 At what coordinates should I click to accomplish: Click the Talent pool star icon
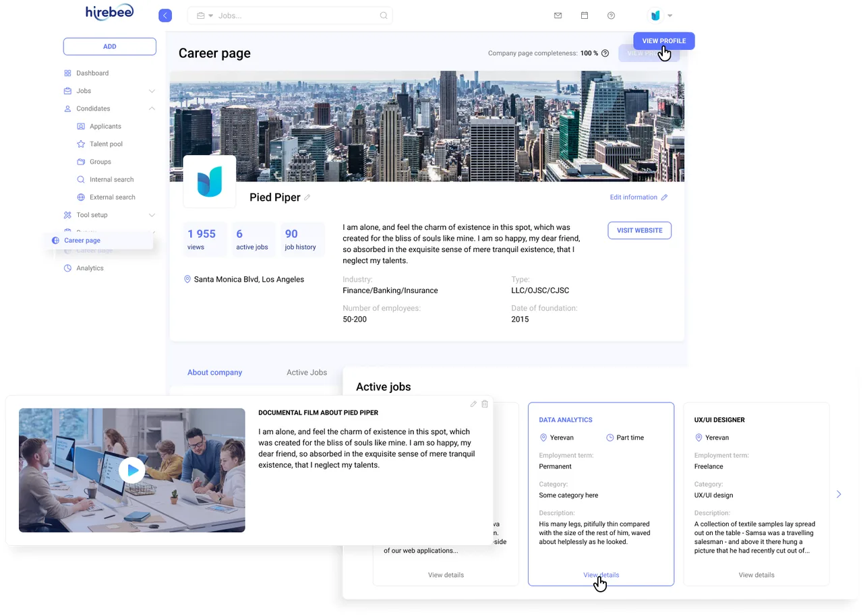[81, 144]
